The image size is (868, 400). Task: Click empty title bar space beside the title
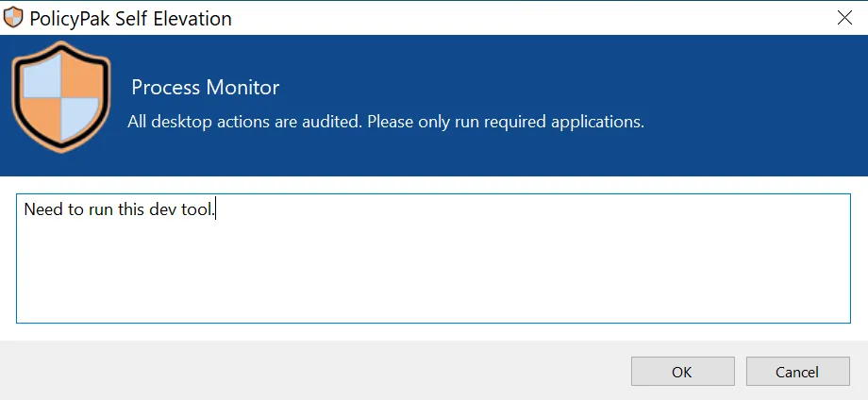point(528,18)
